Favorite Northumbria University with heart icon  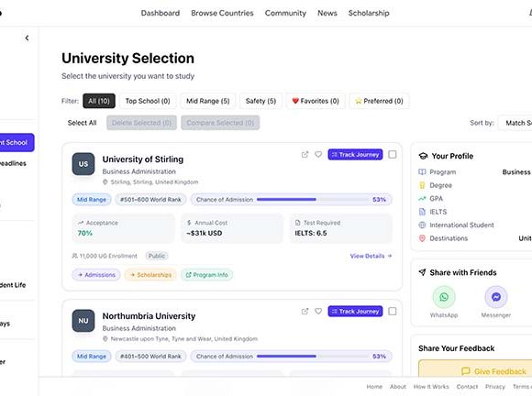pos(318,312)
